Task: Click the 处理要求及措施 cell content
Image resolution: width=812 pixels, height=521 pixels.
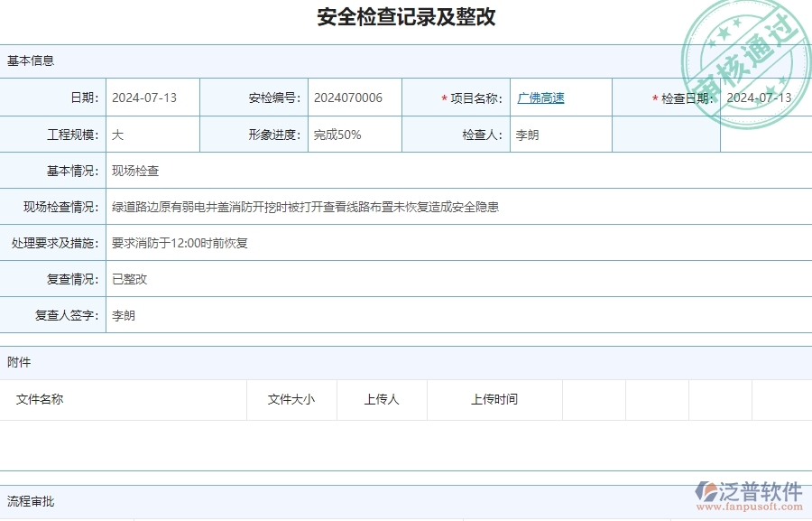Action: [179, 242]
